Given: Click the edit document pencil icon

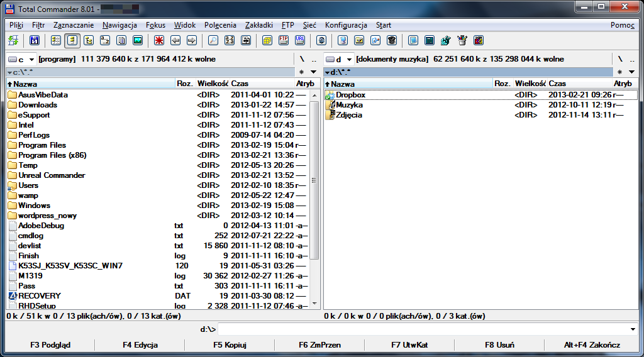Looking at the screenshot, I should pyautogui.click(x=375, y=40).
